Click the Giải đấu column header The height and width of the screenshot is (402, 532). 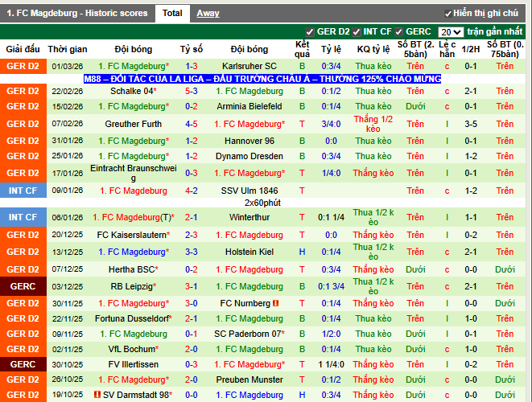coord(23,50)
